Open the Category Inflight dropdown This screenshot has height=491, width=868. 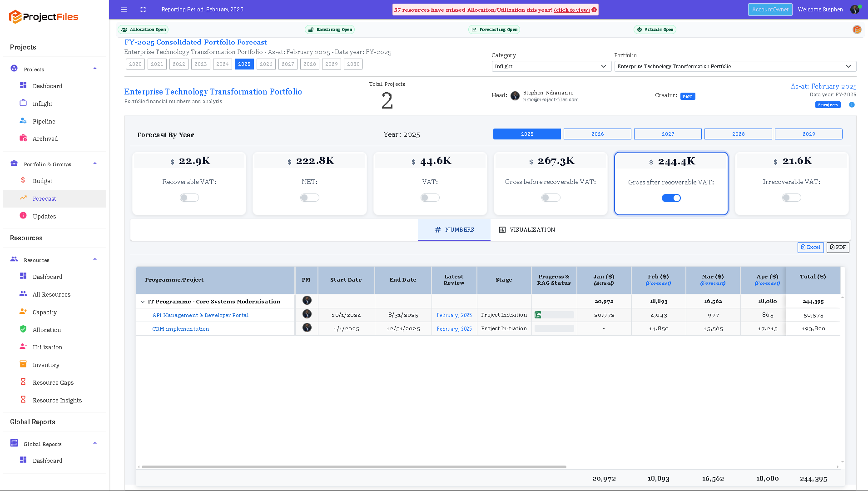(x=551, y=66)
